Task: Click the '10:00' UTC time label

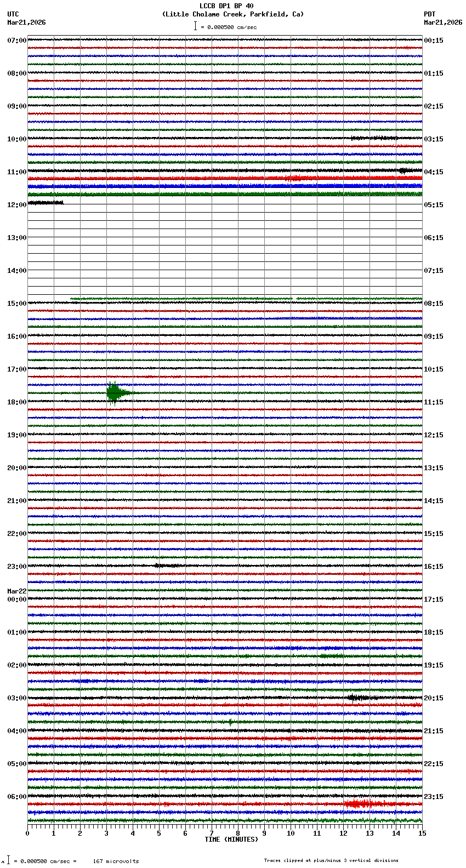Action: coord(16,139)
